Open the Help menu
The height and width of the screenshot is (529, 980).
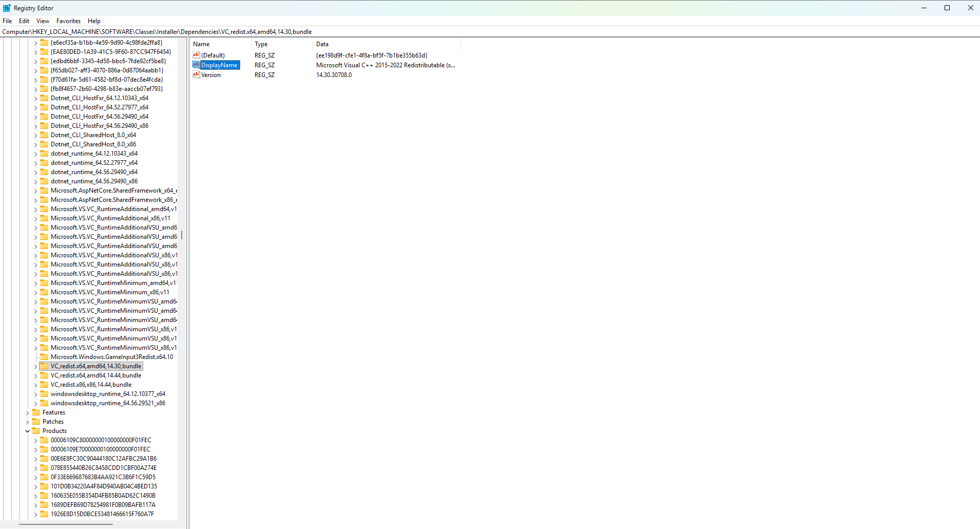[94, 21]
